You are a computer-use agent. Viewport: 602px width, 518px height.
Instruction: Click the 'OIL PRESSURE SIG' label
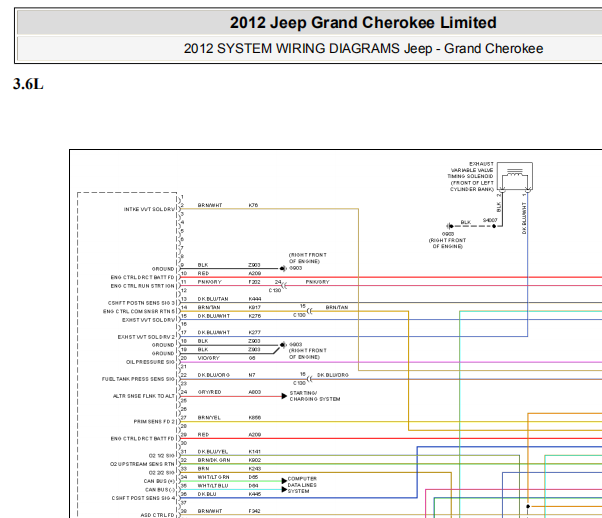click(150, 362)
